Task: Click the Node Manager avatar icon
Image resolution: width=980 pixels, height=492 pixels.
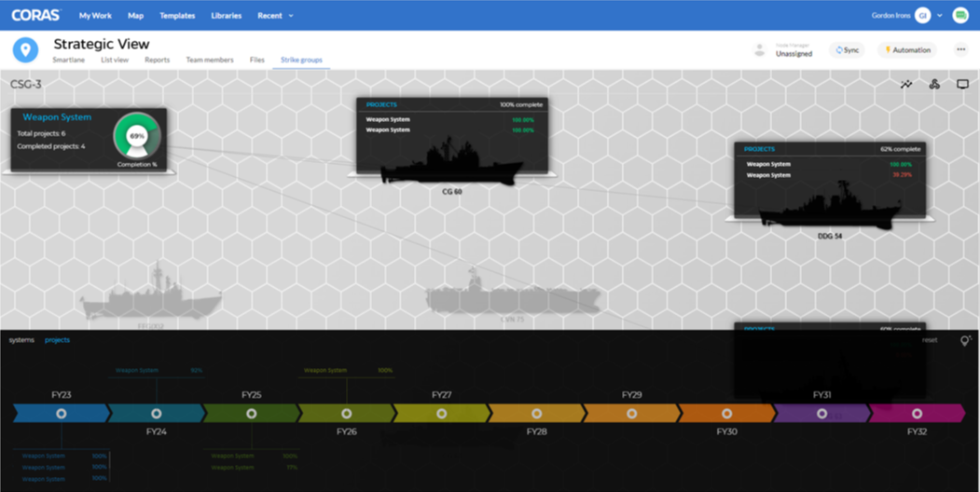Action: point(760,50)
